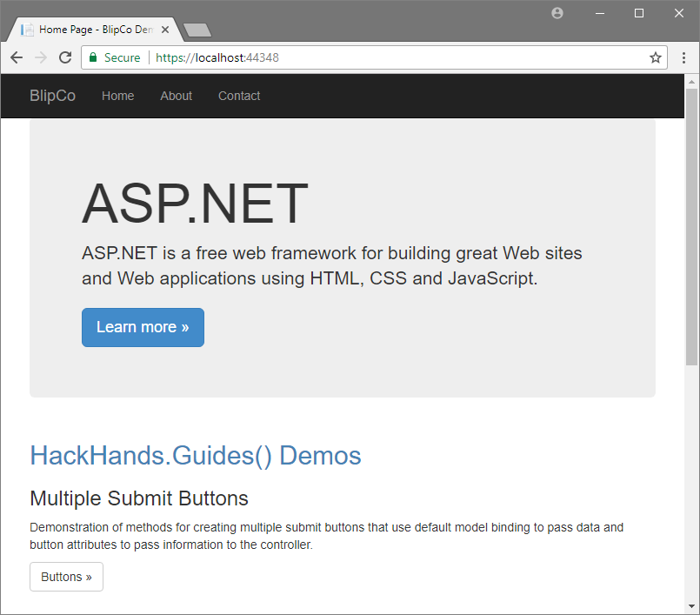700x615 pixels.
Task: Minimize the Chrome window
Action: (599, 13)
